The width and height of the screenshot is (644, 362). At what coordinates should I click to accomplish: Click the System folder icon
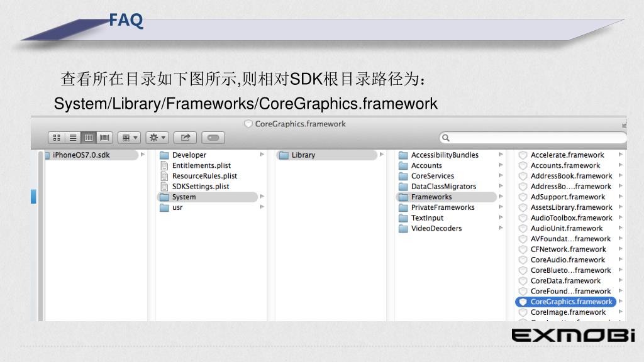tap(164, 197)
